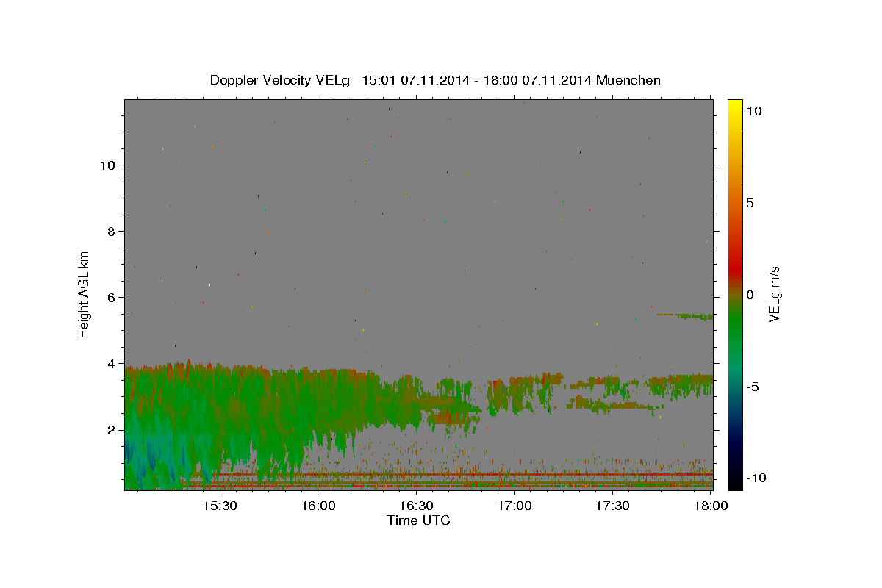Click the 16:00 time tick label

pyautogui.click(x=318, y=506)
